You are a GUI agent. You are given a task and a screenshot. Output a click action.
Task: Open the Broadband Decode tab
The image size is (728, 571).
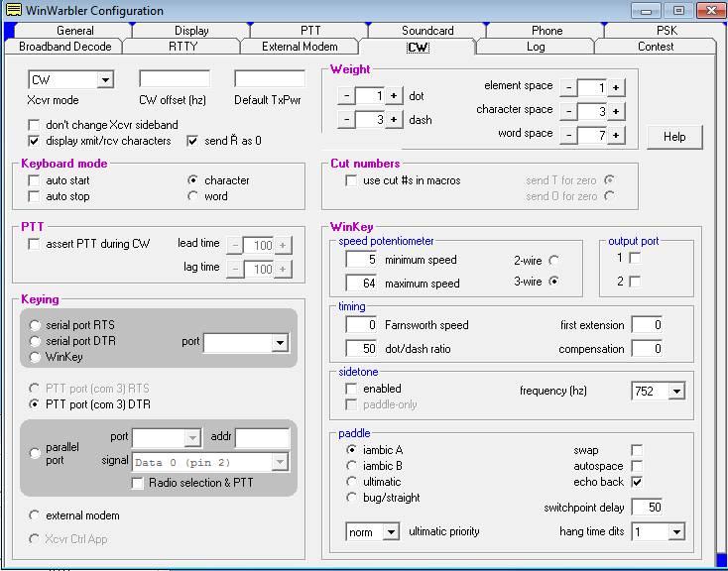tap(65, 47)
